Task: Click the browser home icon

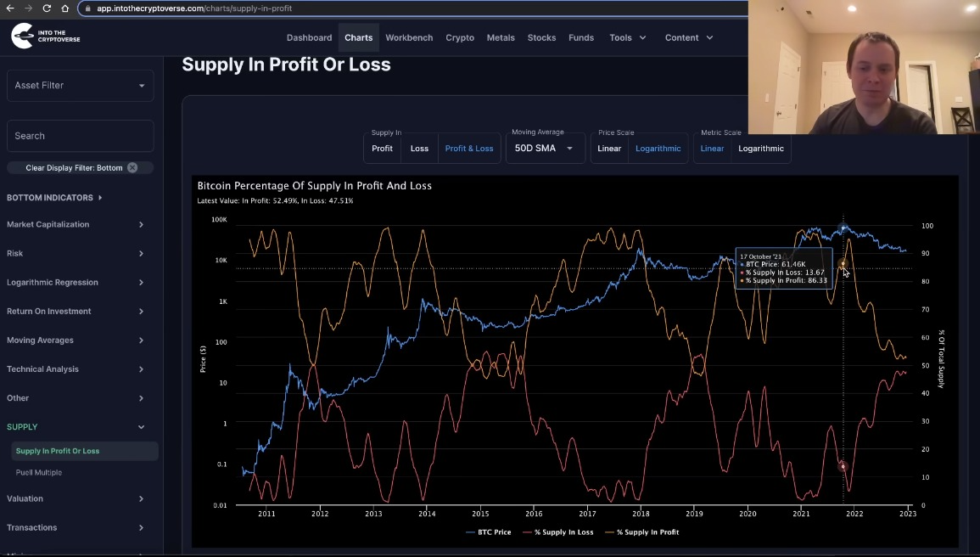Action: point(65,8)
